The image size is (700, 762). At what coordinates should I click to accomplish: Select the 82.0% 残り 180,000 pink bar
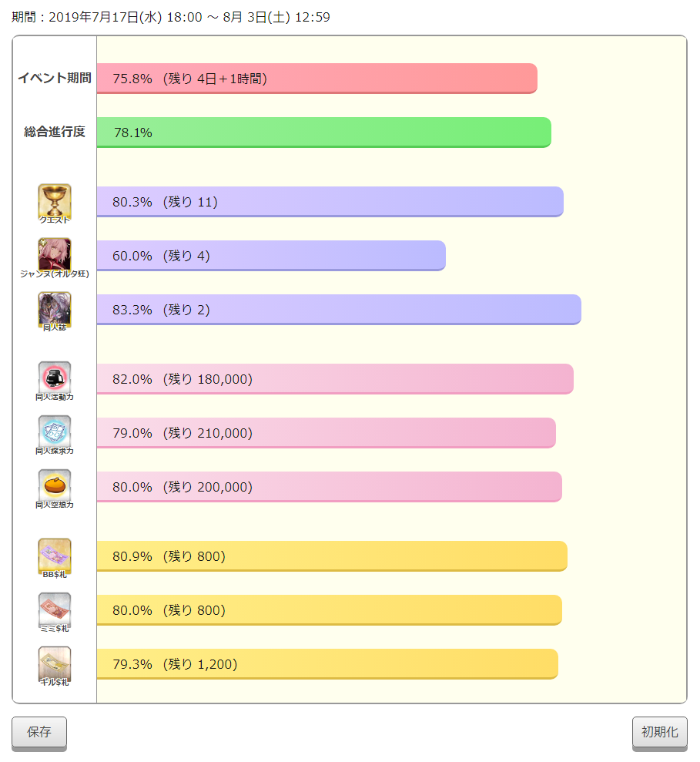(x=335, y=379)
